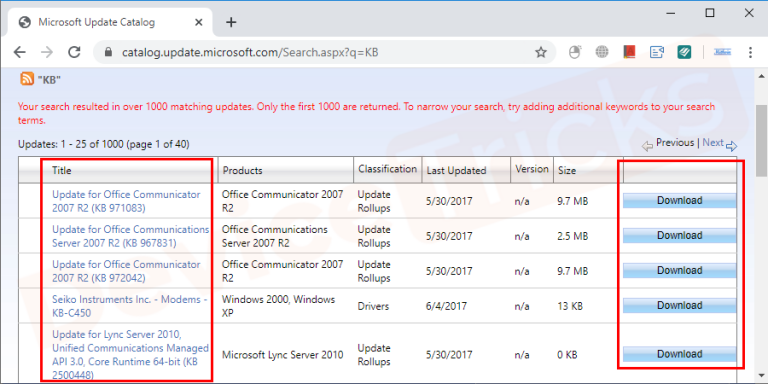Image resolution: width=768 pixels, height=384 pixels.
Task: Close the Microsoft Update Catalog tab
Action: [199, 23]
